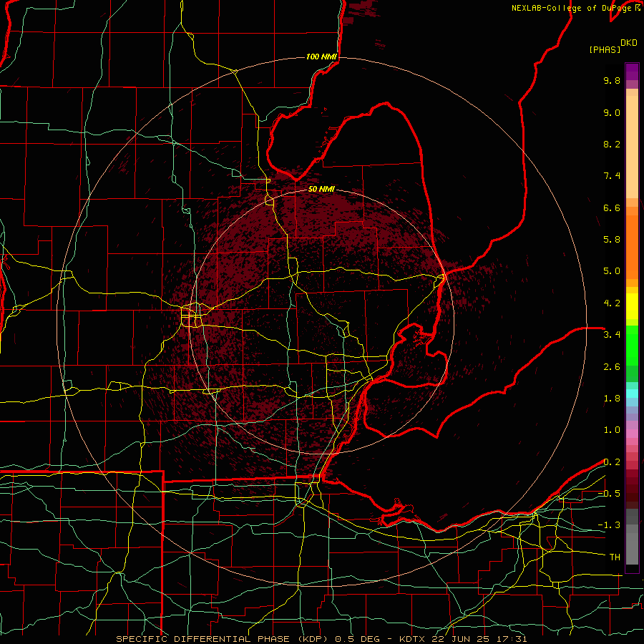Click the 50 NMI range ring label

321,189
